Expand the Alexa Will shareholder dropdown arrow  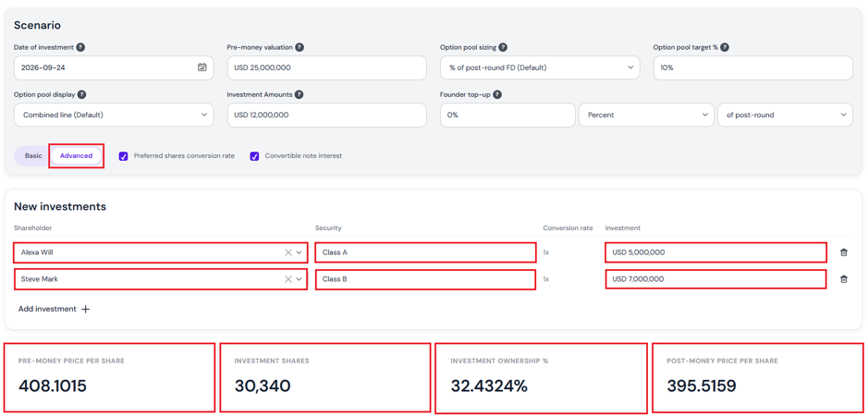coord(300,252)
